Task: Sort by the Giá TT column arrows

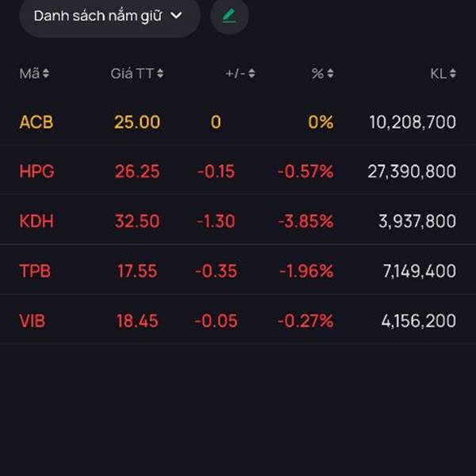Action: point(160,74)
